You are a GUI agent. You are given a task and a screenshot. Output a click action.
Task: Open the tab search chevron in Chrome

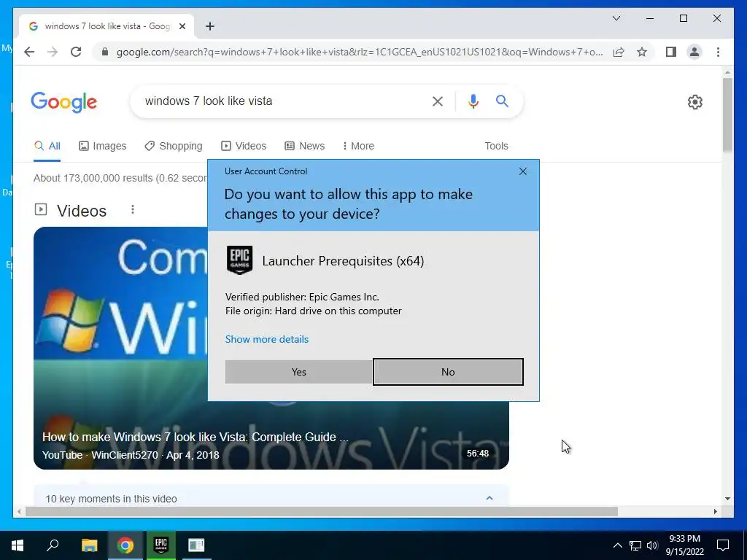(x=616, y=18)
